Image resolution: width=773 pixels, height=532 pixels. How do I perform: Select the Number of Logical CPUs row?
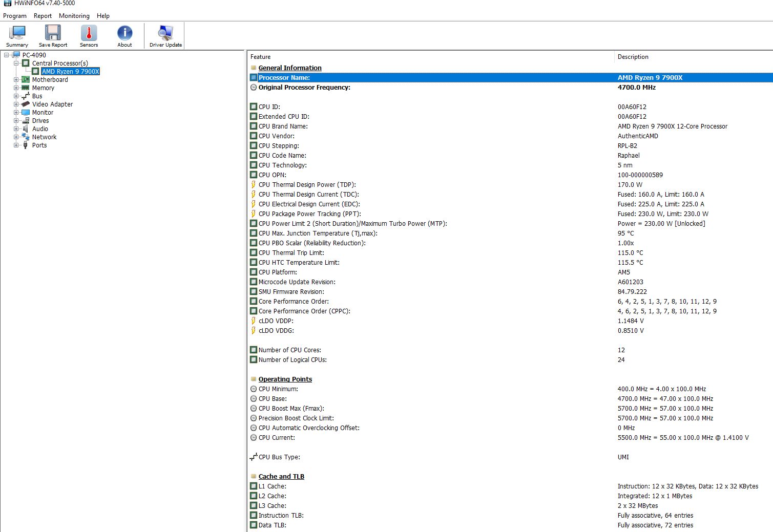[x=510, y=360]
